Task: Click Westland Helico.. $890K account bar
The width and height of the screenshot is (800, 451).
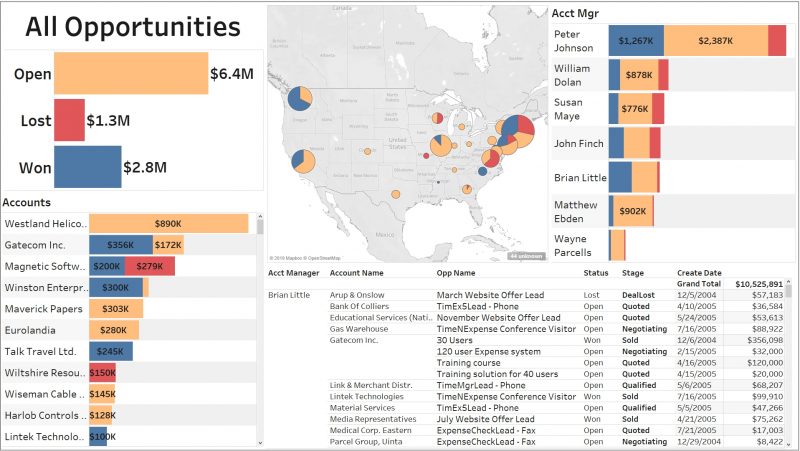Action: pyautogui.click(x=169, y=223)
